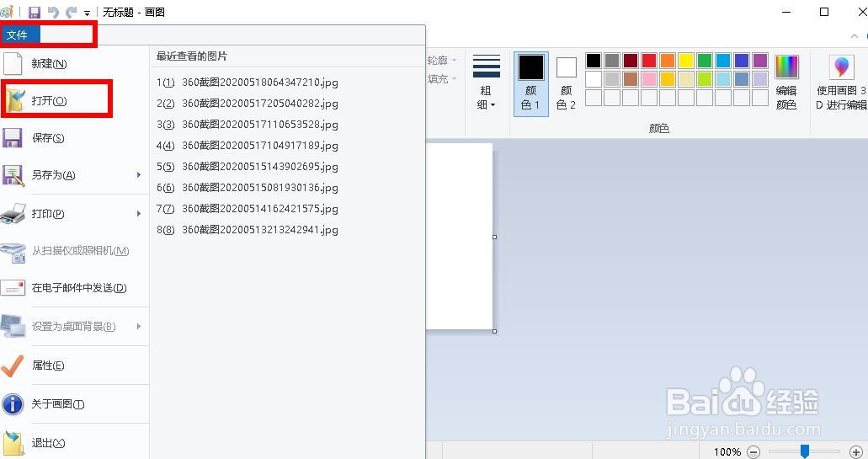Expand 另存为(A) submenu arrow
This screenshot has width=868, height=459.
pyautogui.click(x=139, y=175)
